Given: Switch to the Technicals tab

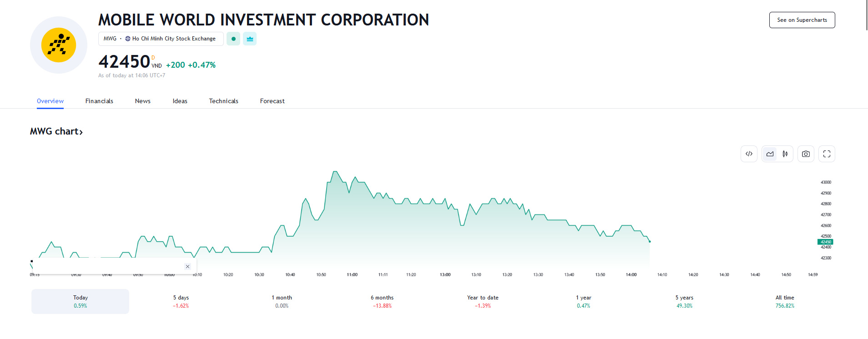Looking at the screenshot, I should 223,101.
